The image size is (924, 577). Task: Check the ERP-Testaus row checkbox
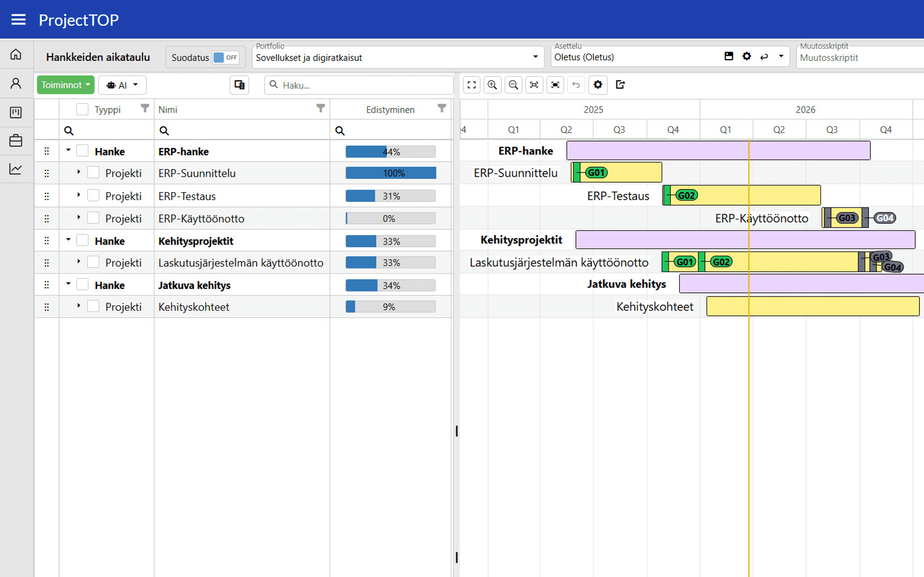click(93, 196)
